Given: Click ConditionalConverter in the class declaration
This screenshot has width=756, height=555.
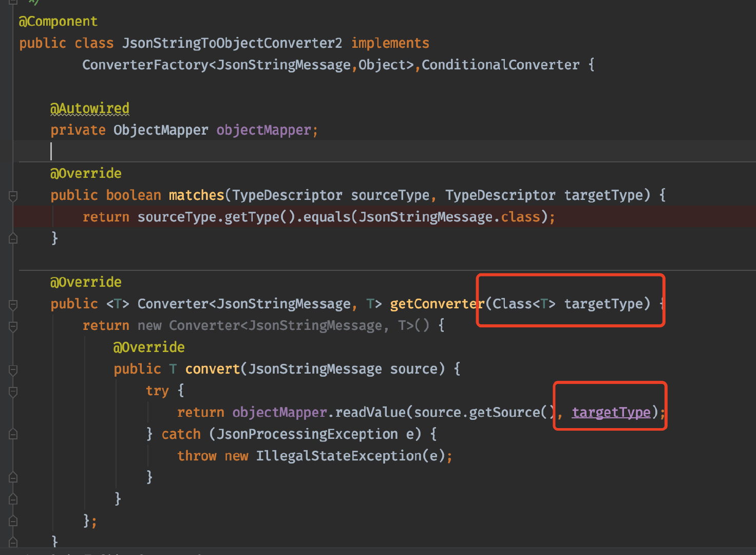Looking at the screenshot, I should pos(501,65).
